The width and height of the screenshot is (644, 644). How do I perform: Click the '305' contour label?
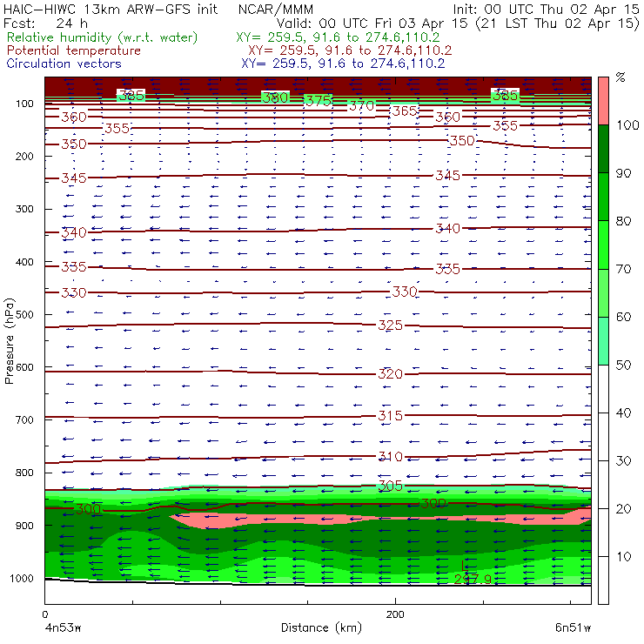(390, 486)
